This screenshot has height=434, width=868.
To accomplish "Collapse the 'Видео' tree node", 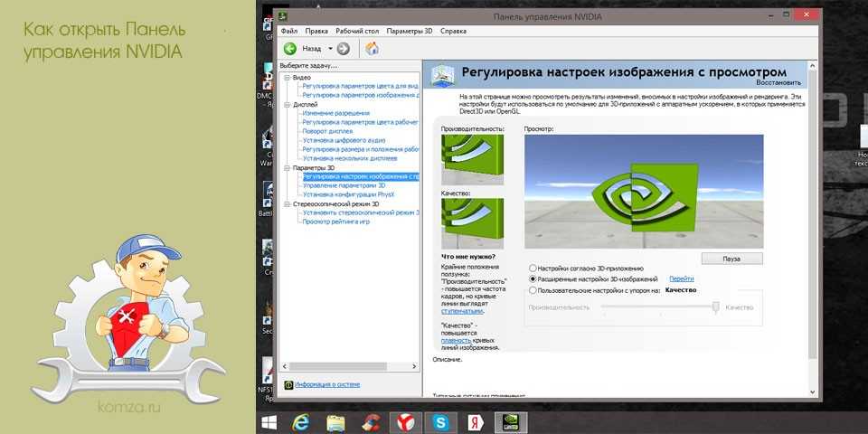I will pos(287,79).
